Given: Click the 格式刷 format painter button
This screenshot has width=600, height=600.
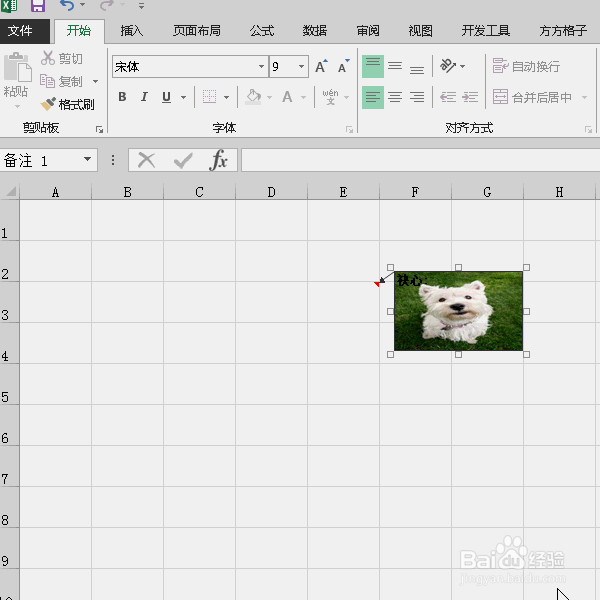Looking at the screenshot, I should click(67, 104).
